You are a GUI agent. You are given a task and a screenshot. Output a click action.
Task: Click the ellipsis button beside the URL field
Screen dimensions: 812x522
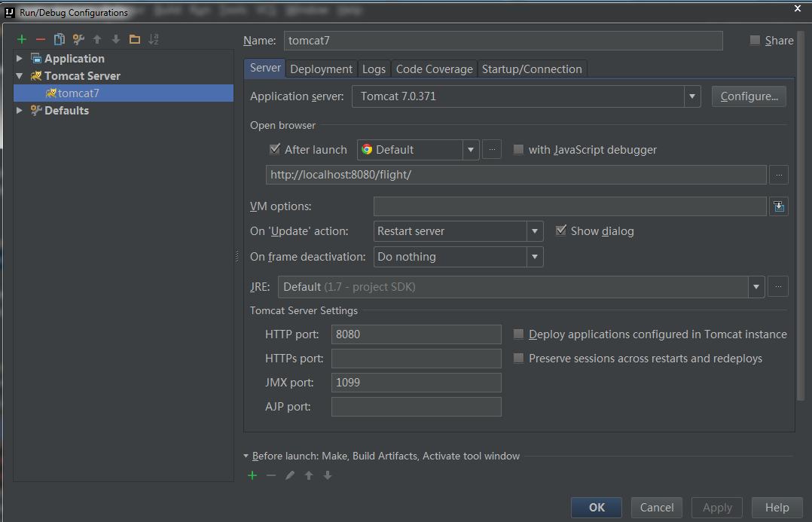tap(779, 175)
